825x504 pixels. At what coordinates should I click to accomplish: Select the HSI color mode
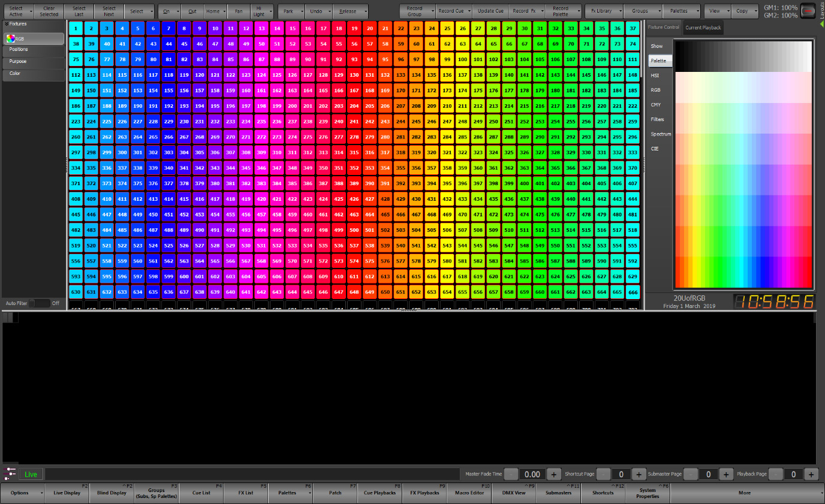point(655,76)
